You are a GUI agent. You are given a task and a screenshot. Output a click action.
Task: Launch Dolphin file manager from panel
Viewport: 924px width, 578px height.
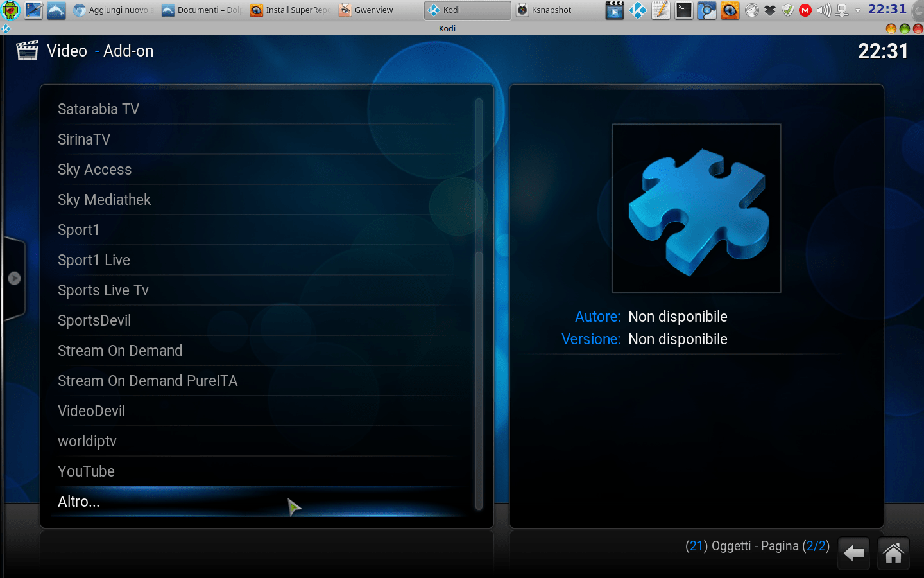pos(56,10)
